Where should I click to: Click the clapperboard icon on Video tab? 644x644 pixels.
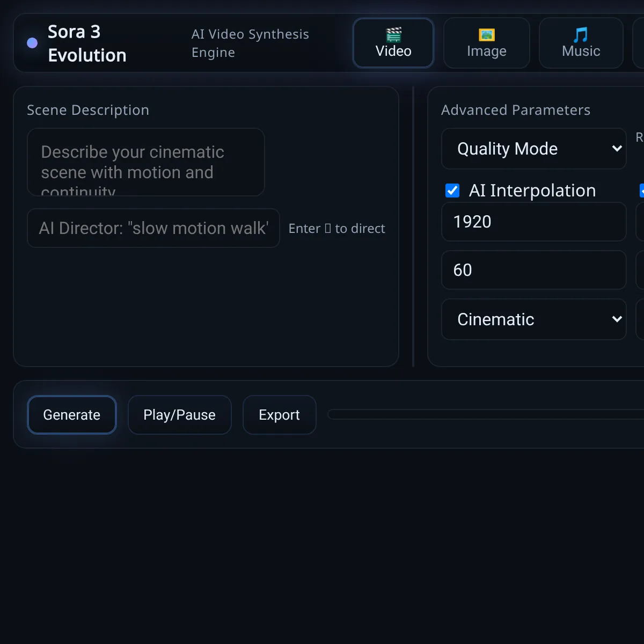tap(393, 35)
